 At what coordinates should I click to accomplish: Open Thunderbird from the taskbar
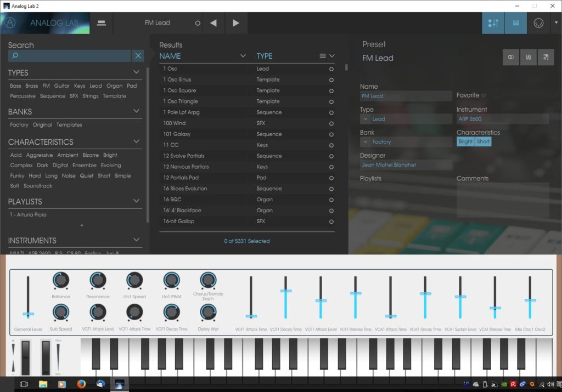point(100,384)
